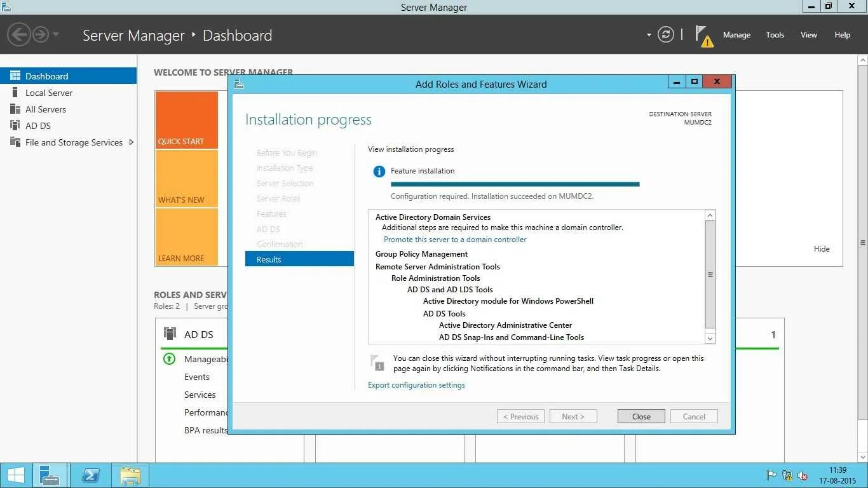The height and width of the screenshot is (488, 868).
Task: Click the muted volume tray icon
Action: click(803, 475)
